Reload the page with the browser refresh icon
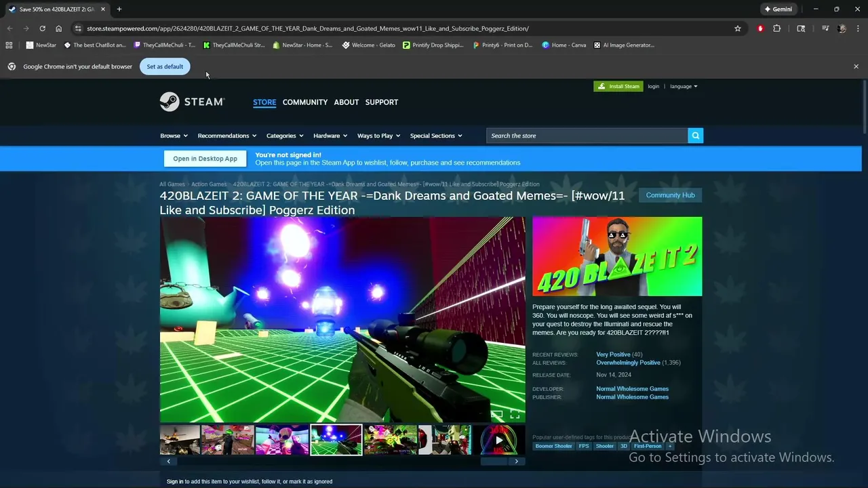 click(x=42, y=28)
